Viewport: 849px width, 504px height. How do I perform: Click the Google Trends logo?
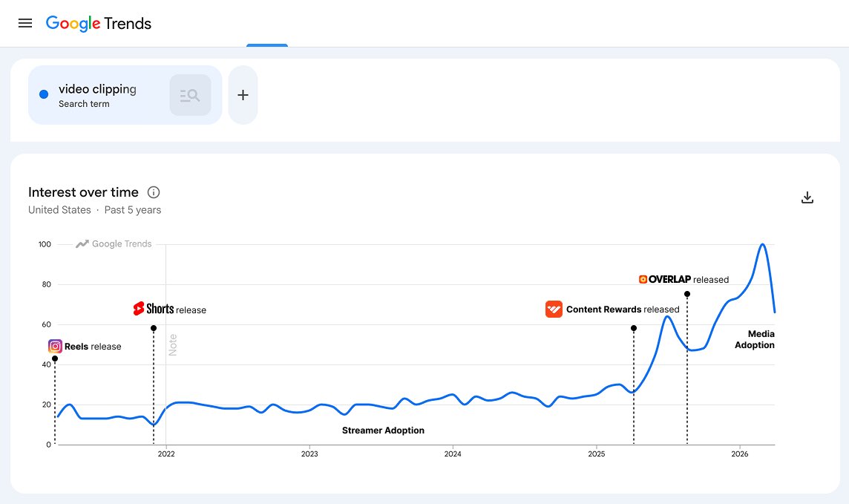pos(99,23)
